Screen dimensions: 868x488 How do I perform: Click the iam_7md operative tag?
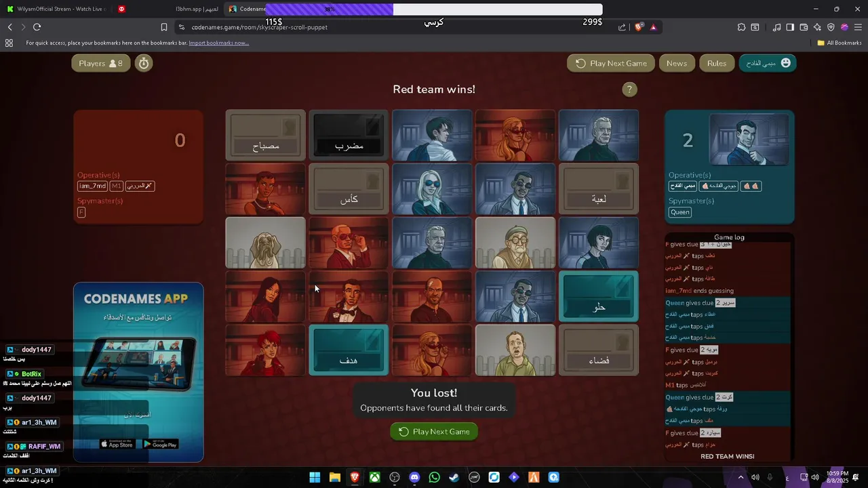(x=93, y=186)
